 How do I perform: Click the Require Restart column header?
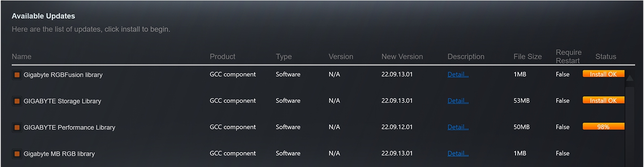[x=569, y=57]
